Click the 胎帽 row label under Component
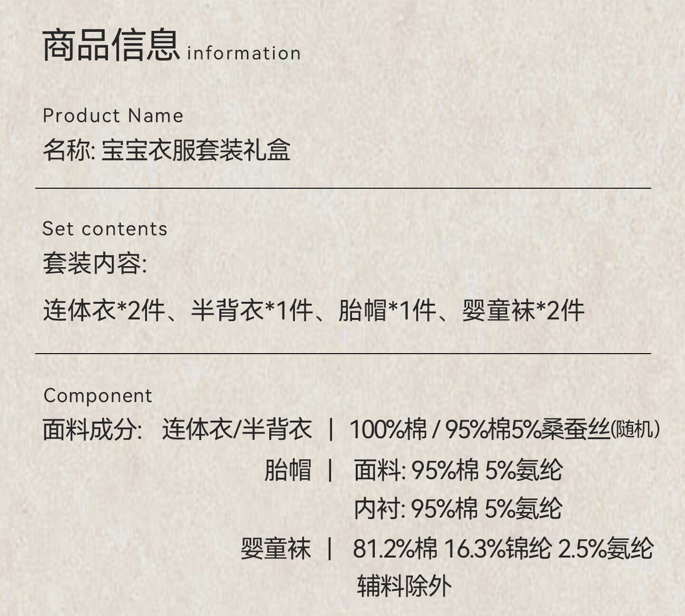685x616 pixels. [x=288, y=471]
